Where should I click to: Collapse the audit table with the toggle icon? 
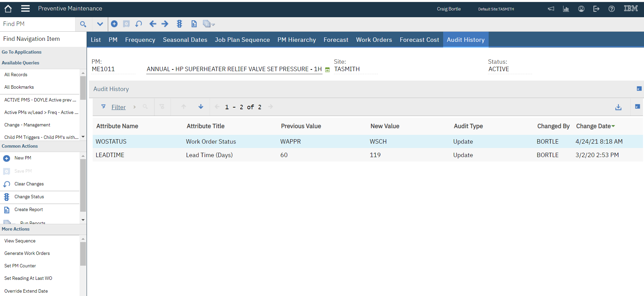pyautogui.click(x=638, y=107)
